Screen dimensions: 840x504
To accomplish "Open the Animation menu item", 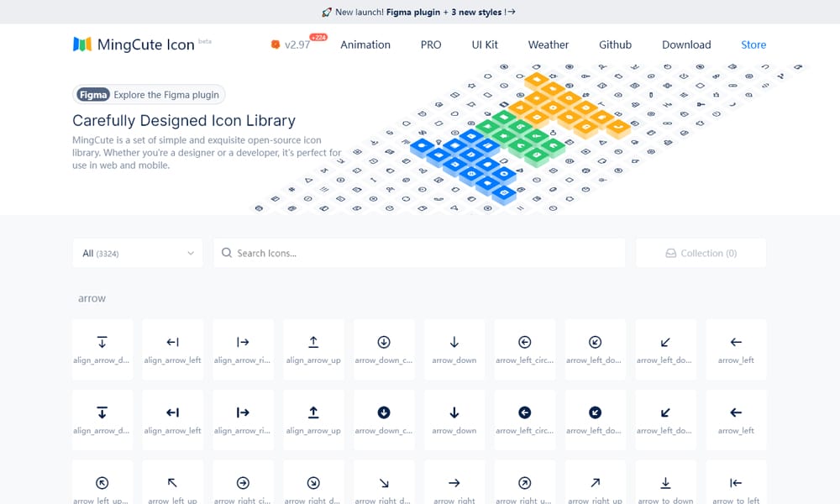I will [x=365, y=45].
